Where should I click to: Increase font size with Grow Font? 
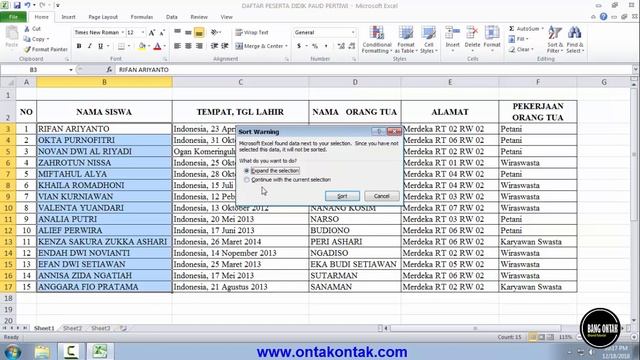point(152,32)
